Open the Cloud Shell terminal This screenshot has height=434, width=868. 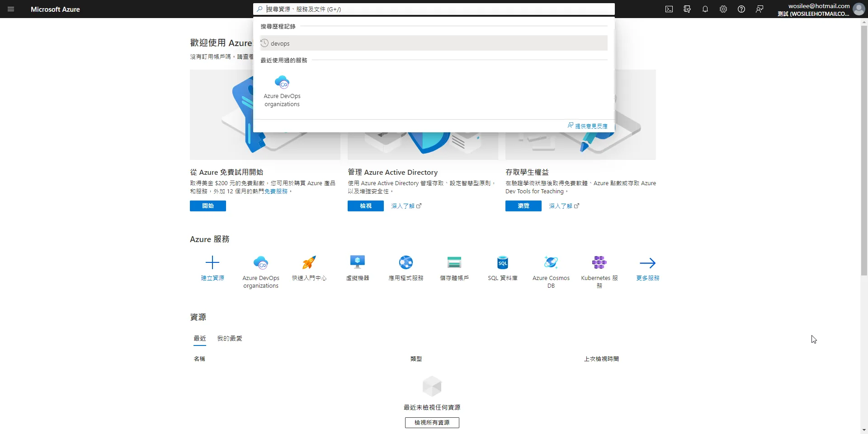point(669,9)
